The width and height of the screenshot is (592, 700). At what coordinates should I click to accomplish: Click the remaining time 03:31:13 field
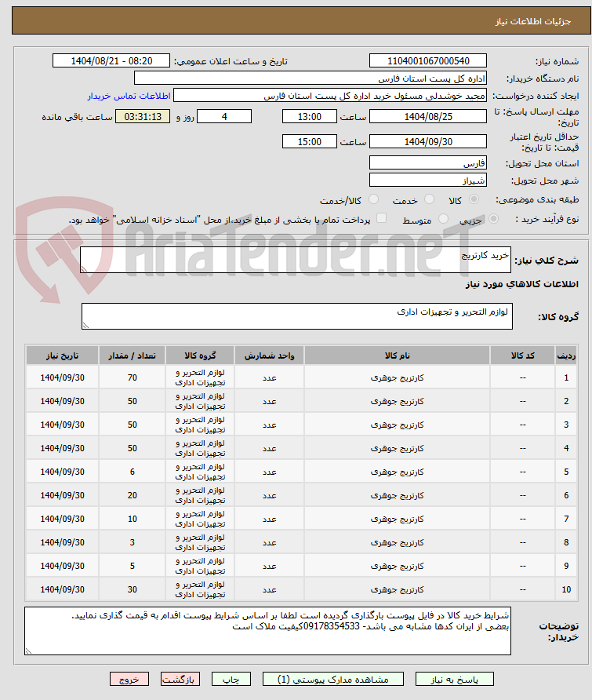[142, 116]
